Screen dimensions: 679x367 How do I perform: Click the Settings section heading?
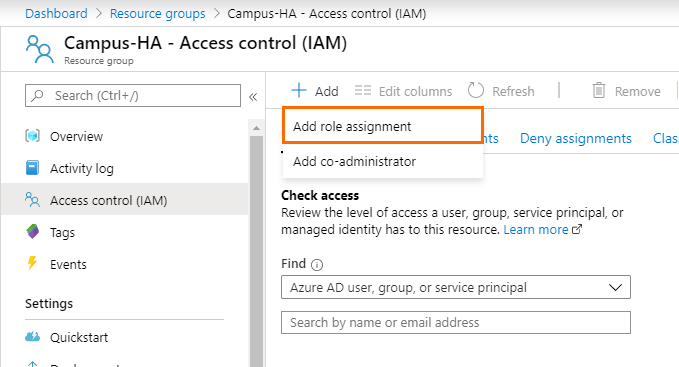[x=49, y=303]
